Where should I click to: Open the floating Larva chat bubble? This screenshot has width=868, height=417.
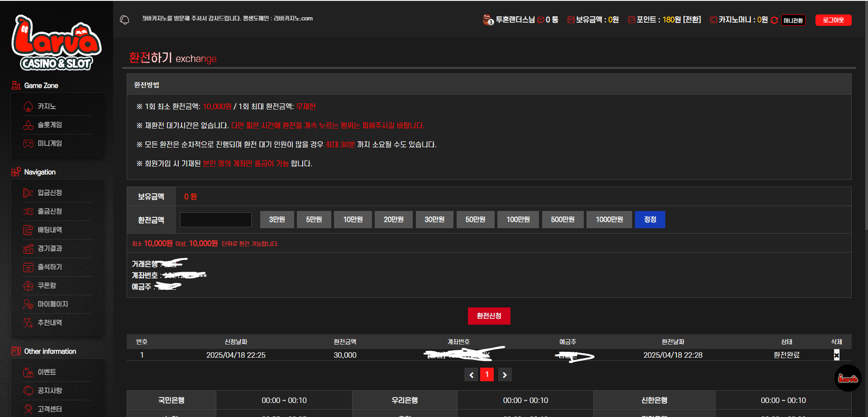coord(847,378)
